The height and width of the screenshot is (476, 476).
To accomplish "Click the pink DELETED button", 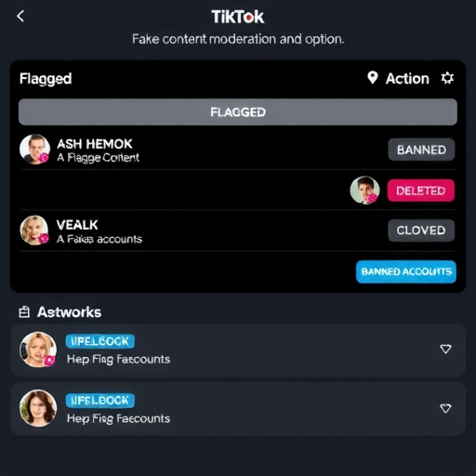I will tap(421, 191).
